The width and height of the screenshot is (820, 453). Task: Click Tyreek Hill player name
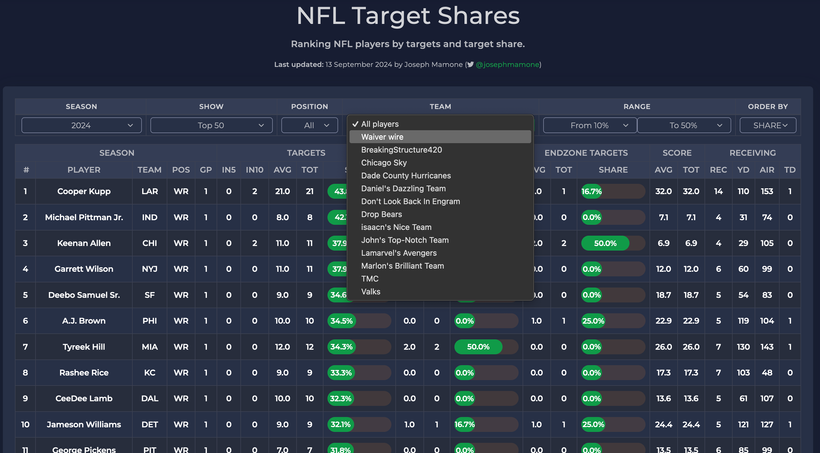(84, 347)
